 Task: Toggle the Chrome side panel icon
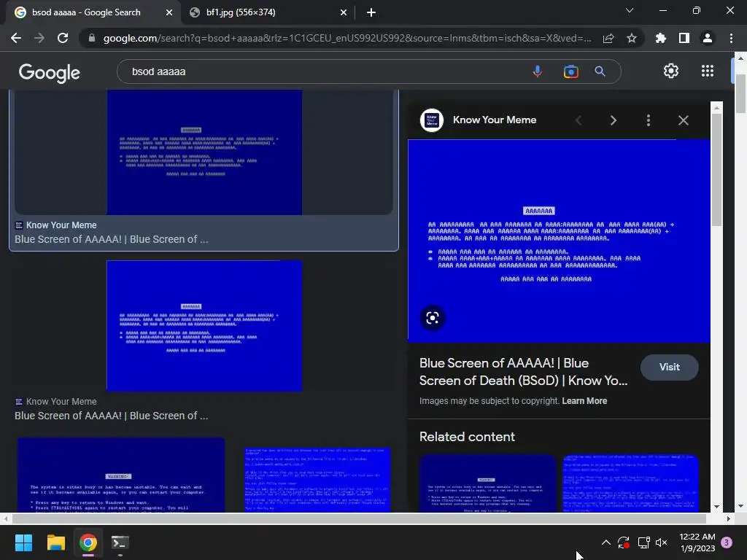(684, 38)
